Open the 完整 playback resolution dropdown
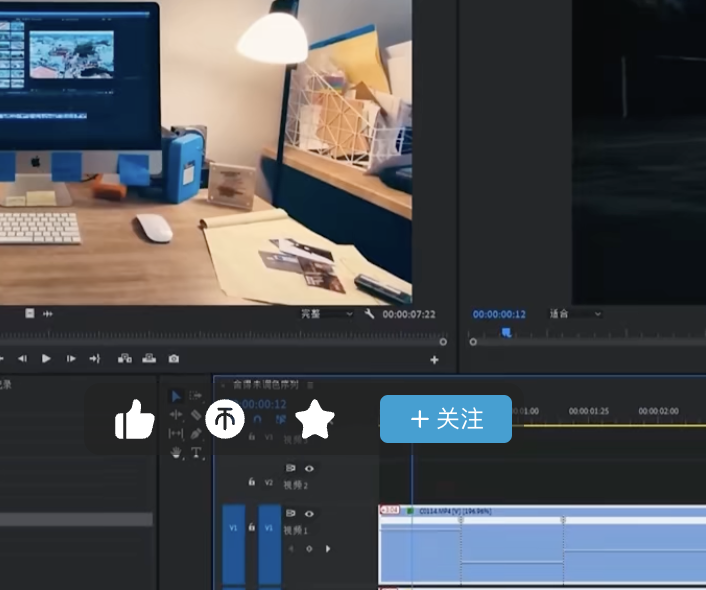 [327, 313]
